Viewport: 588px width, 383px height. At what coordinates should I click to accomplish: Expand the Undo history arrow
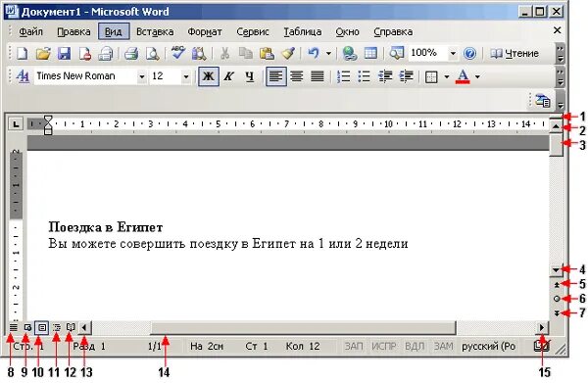[328, 53]
